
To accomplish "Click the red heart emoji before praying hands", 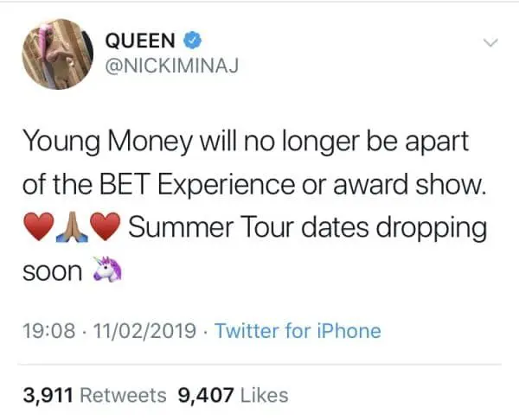I will [39, 228].
